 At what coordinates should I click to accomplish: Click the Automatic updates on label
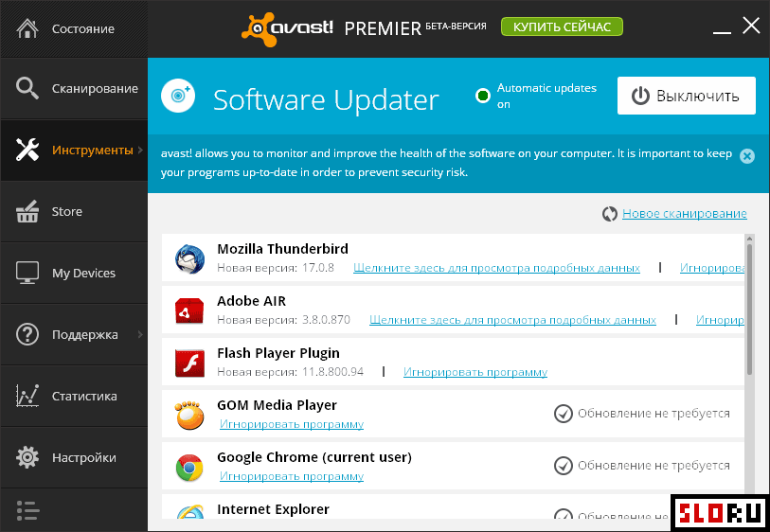pos(546,96)
